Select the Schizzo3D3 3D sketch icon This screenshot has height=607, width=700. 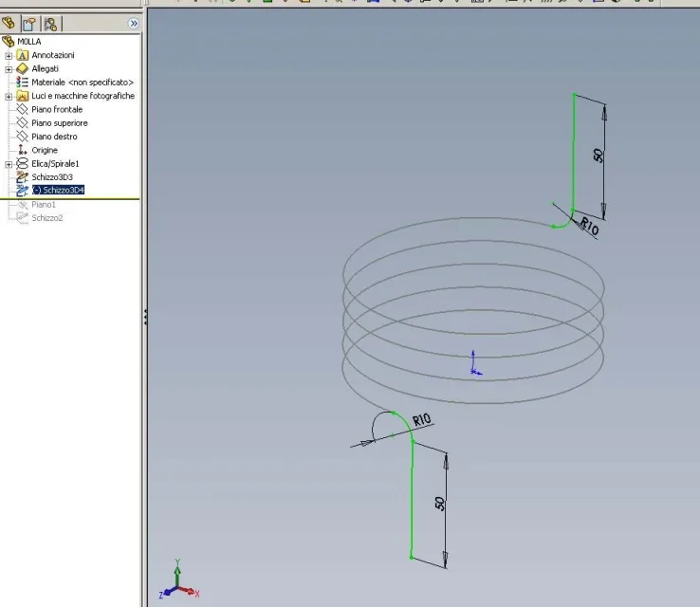point(22,176)
